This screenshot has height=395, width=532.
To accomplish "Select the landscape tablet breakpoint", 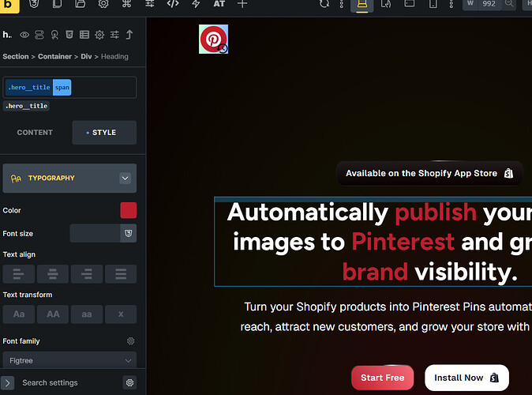I will point(410,4).
